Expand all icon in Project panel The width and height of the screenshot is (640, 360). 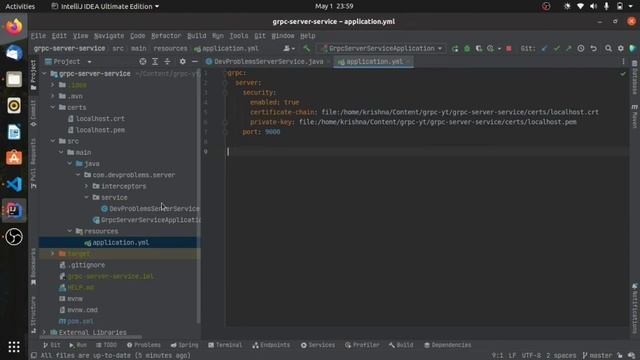155,62
